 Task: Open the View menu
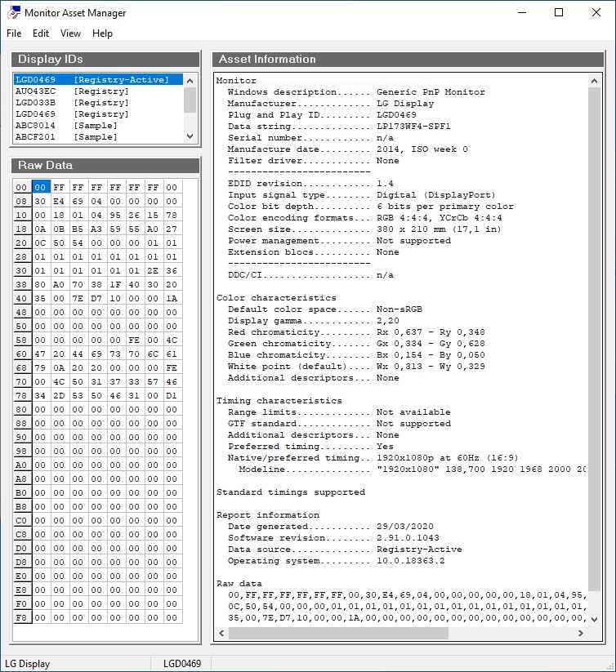click(70, 33)
